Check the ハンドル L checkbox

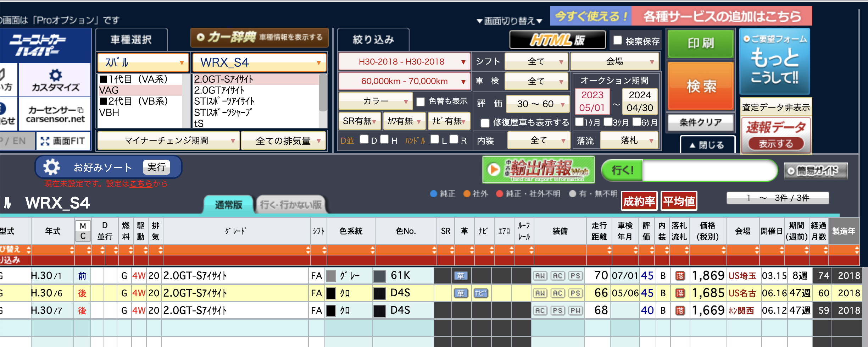pos(435,139)
